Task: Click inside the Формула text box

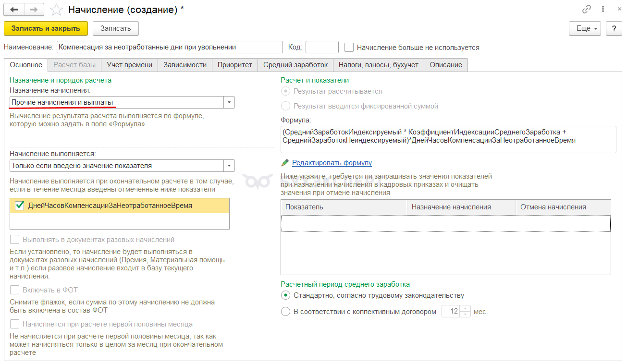Action: pyautogui.click(x=448, y=139)
